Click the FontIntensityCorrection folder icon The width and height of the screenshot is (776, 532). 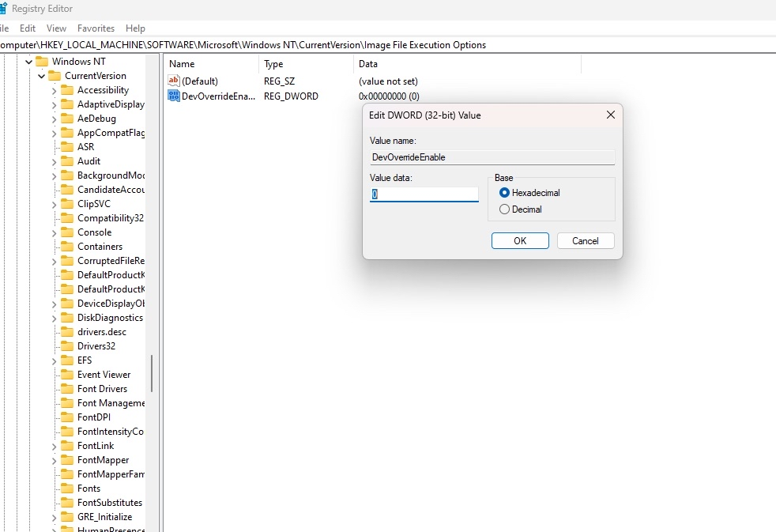pos(67,432)
